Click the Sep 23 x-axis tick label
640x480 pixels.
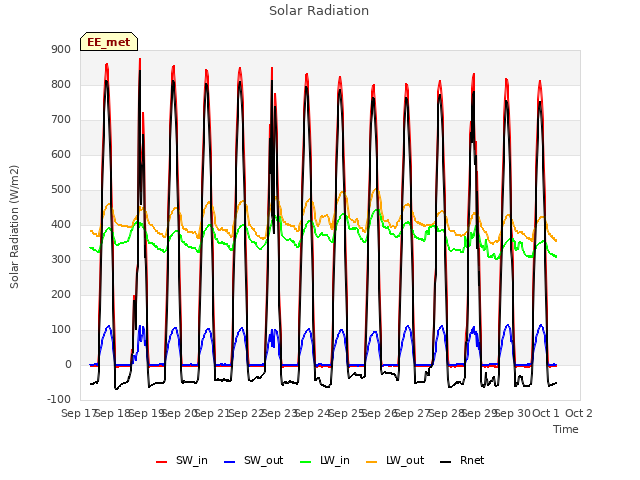(280, 413)
